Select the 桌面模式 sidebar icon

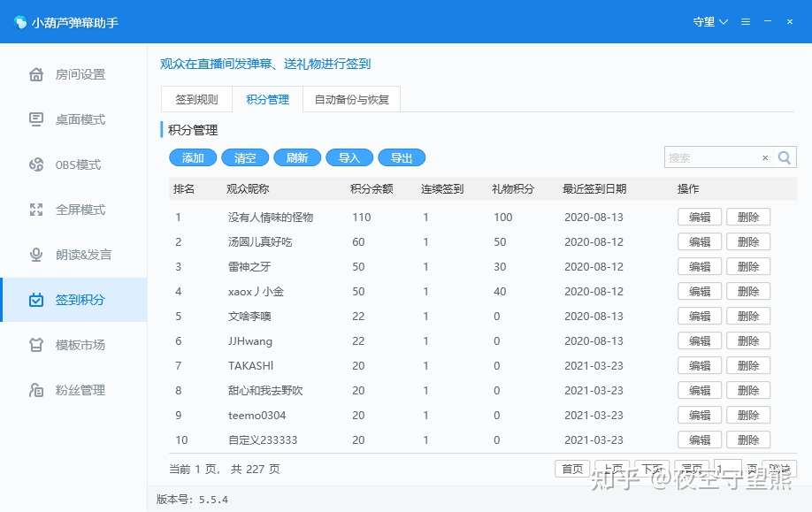tap(35, 119)
